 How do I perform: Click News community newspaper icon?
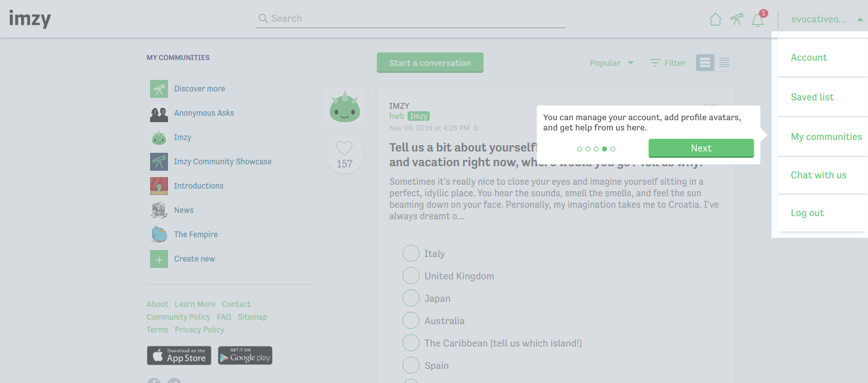tap(159, 210)
